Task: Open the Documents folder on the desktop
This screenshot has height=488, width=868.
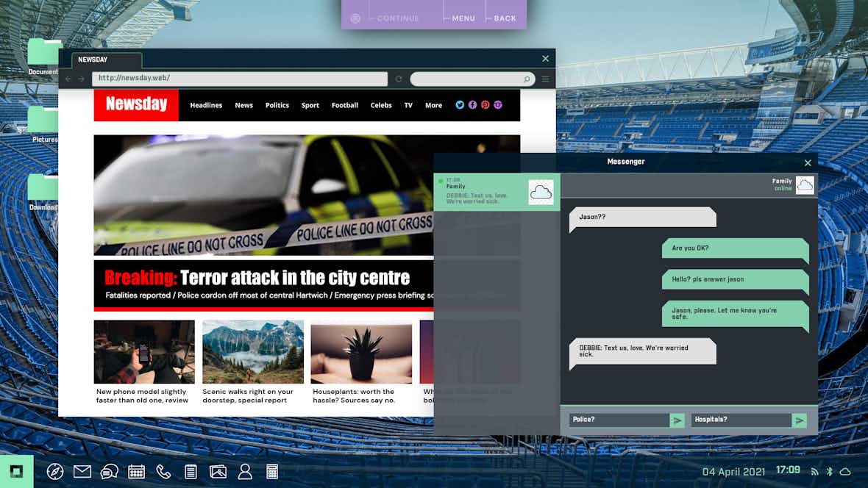Action: click(43, 57)
